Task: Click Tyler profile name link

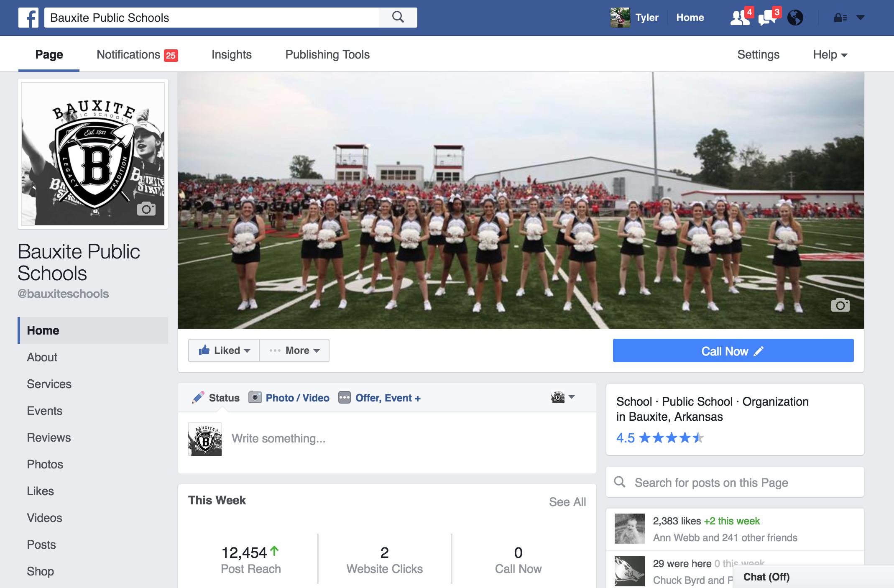Action: pyautogui.click(x=647, y=18)
